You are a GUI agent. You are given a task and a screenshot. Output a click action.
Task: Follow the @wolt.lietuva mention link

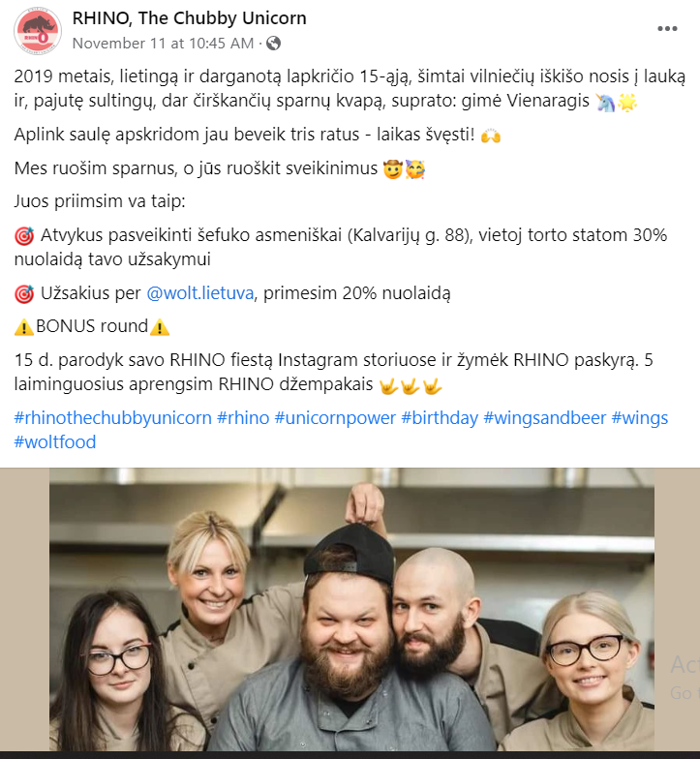pos(199,292)
